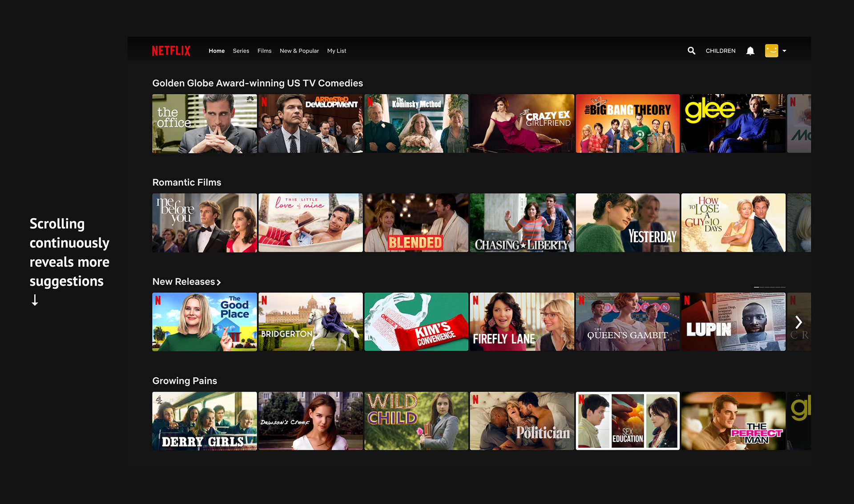Open The Kominsky Method thumbnail
The width and height of the screenshot is (854, 504).
tap(416, 124)
